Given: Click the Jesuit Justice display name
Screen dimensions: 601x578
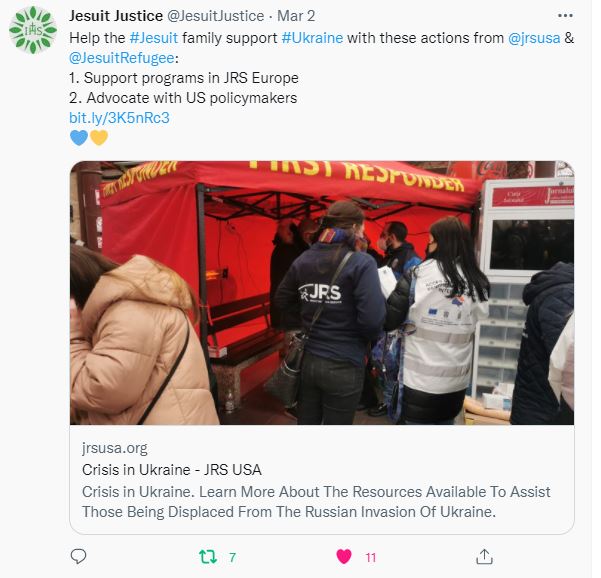Looking at the screenshot, I should (x=116, y=16).
